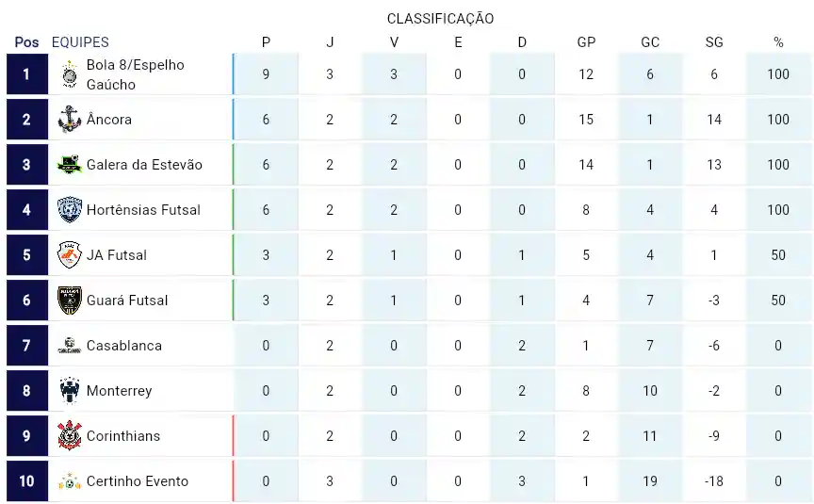Image resolution: width=814 pixels, height=504 pixels.
Task: Click the CLASSIFICAÇÃO table title
Action: point(440,19)
